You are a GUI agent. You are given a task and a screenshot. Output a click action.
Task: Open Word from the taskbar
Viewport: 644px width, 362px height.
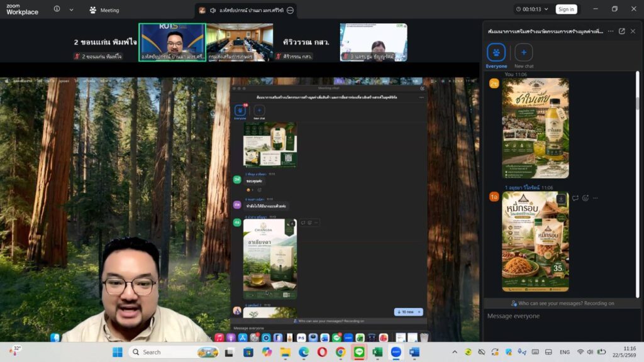(x=414, y=352)
